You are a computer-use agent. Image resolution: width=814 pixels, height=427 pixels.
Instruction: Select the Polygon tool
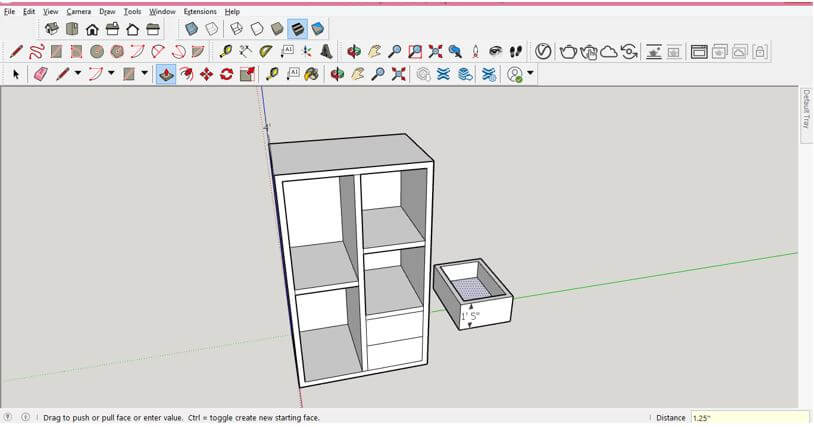pos(117,51)
